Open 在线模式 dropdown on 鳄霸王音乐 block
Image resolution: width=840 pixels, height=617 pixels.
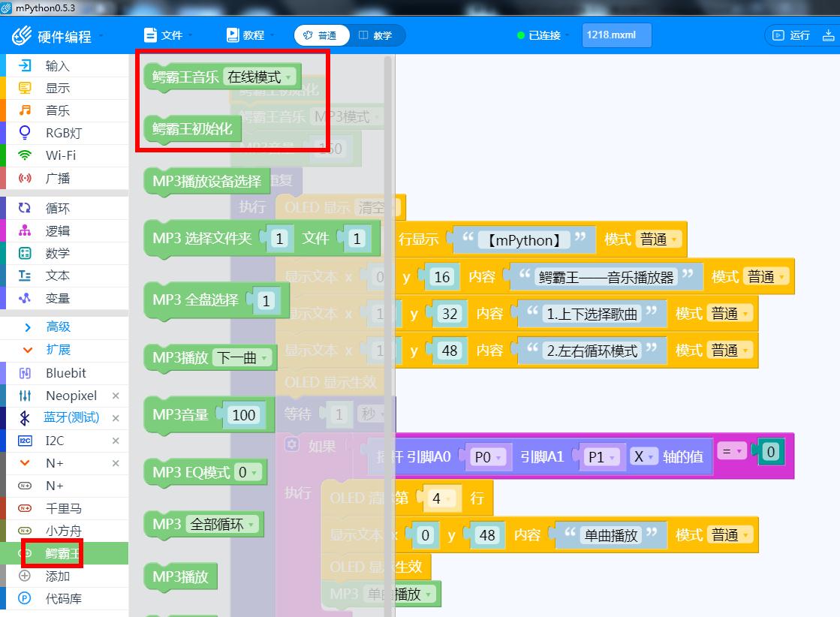tap(259, 77)
